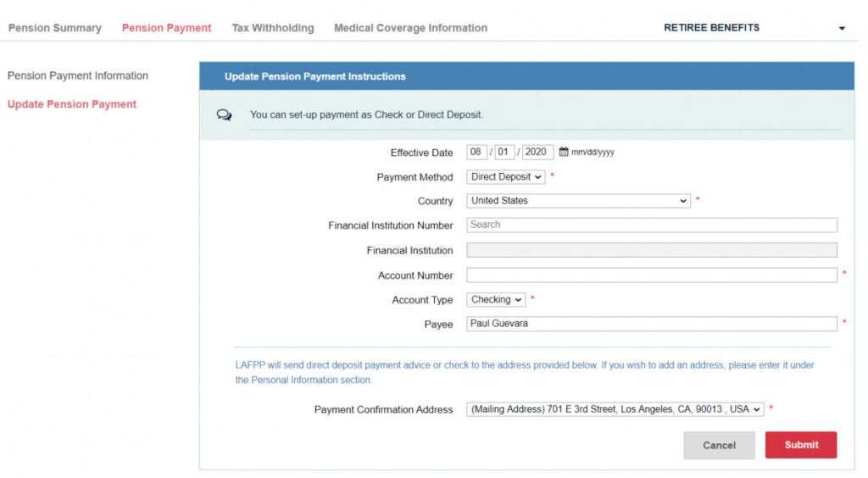Viewport: 868px width, 478px height.
Task: Open the Country dropdown
Action: pos(579,201)
